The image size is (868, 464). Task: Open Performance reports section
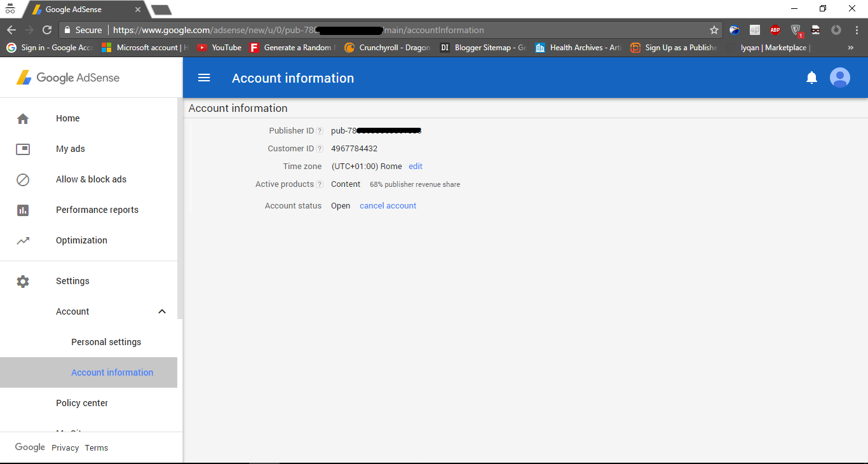(x=97, y=210)
